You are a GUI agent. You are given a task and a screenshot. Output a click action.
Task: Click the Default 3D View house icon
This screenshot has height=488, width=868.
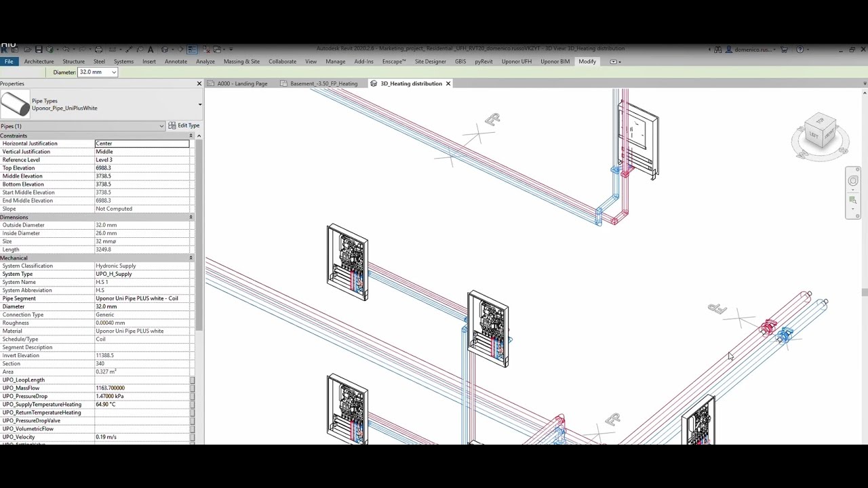(164, 49)
